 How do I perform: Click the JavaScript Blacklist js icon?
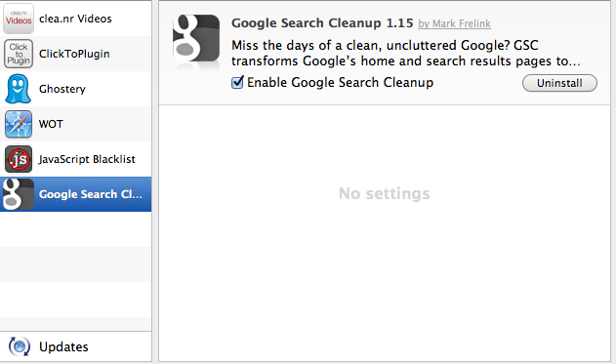(x=19, y=159)
